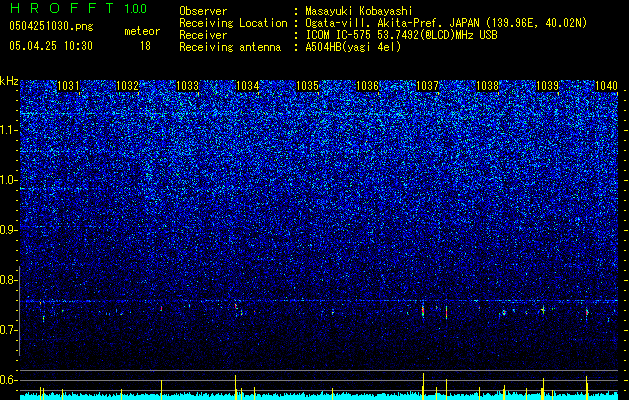This screenshot has width=629, height=400.
Task: Click time marker 1031
Action: point(69,86)
